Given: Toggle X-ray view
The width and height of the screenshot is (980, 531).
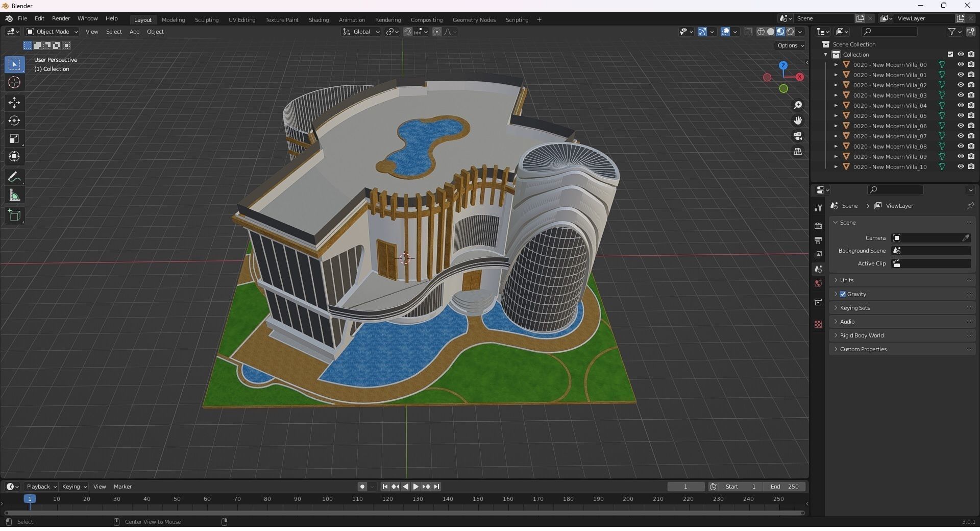Looking at the screenshot, I should (748, 32).
